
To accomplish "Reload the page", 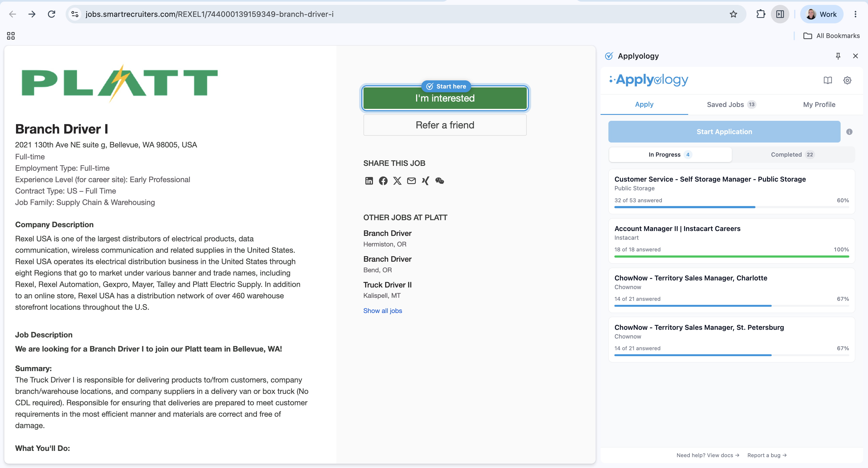I will [51, 14].
